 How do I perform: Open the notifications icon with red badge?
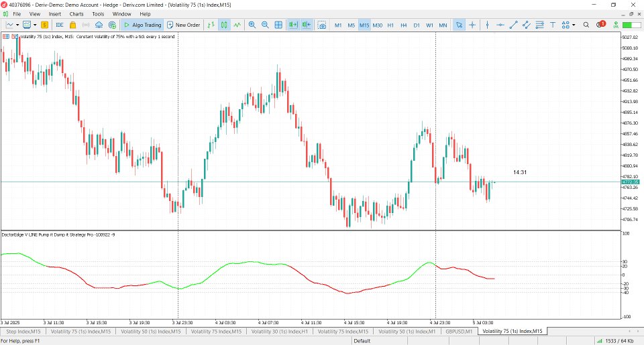(600, 25)
